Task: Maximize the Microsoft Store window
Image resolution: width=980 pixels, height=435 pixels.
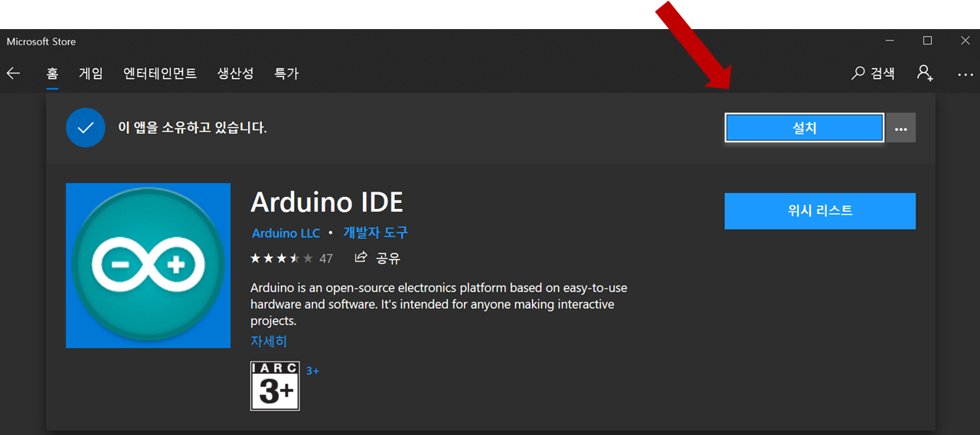Action: point(927,41)
